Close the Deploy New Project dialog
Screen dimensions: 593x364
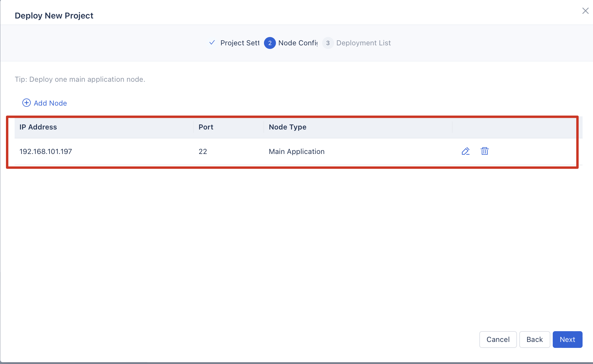point(585,11)
